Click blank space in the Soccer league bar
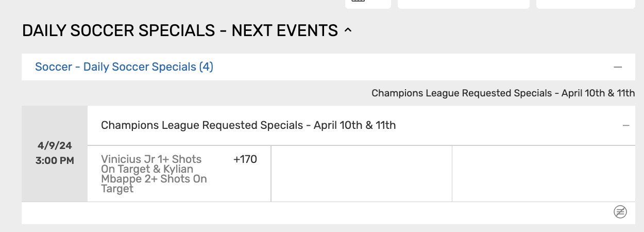This screenshot has height=232, width=644. pyautogui.click(x=412, y=67)
